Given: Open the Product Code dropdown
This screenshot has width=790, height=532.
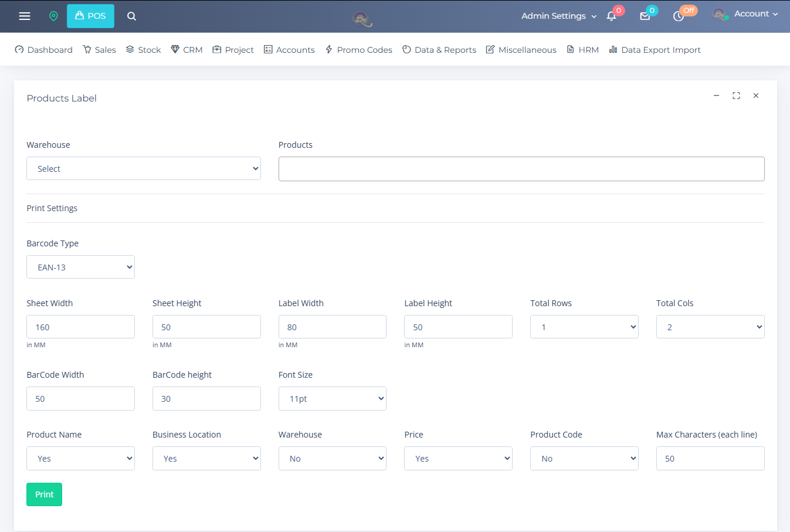Looking at the screenshot, I should click(584, 458).
